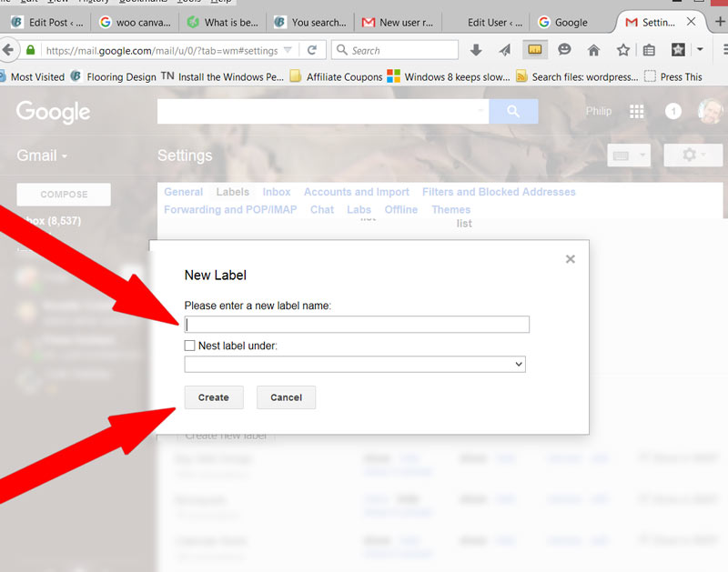Open the Gmail settings gear menu
Viewport: 728px width, 572px height.
693,156
